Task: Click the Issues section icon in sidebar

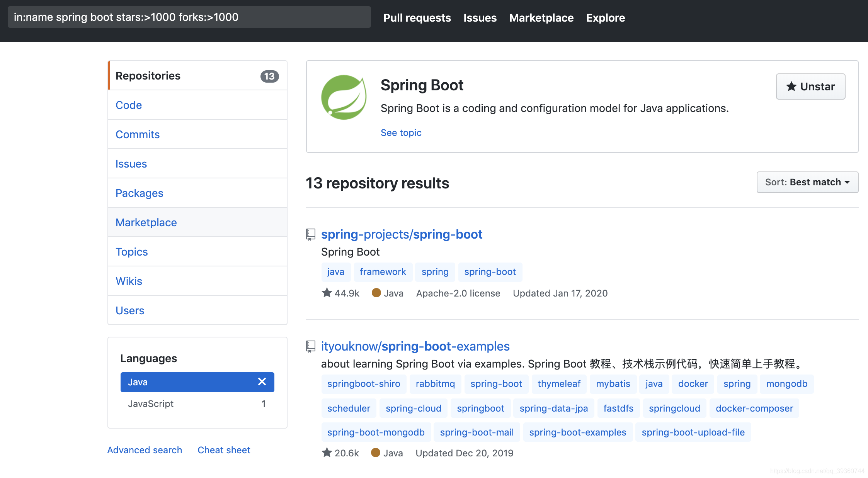Action: click(131, 164)
